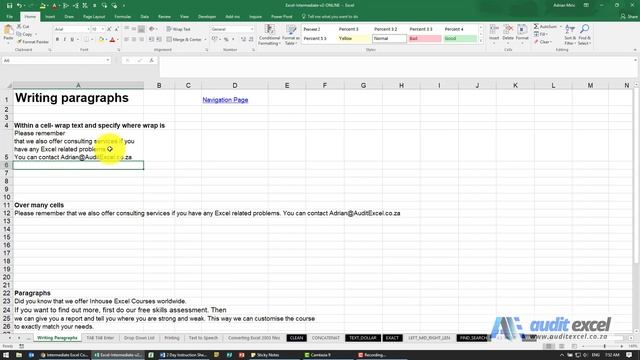Open the Navigation Page hyperlink
Image resolution: width=640 pixels, height=360 pixels.
(x=225, y=100)
